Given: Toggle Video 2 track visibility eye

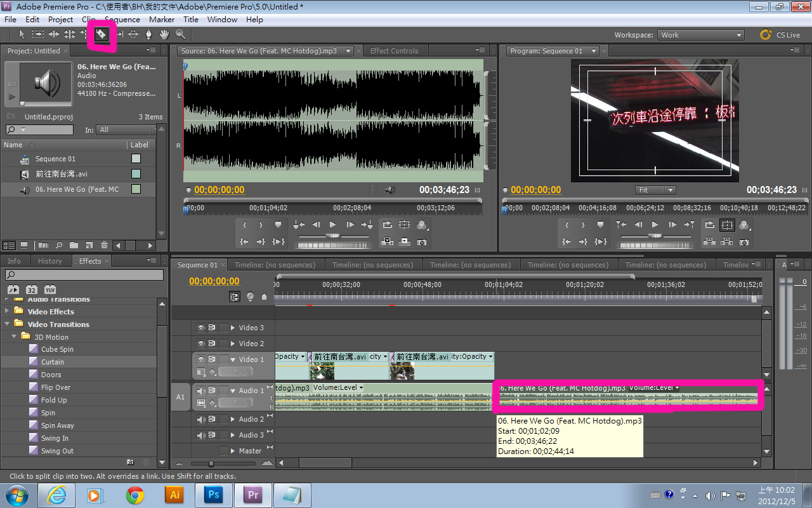Looking at the screenshot, I should 201,344.
